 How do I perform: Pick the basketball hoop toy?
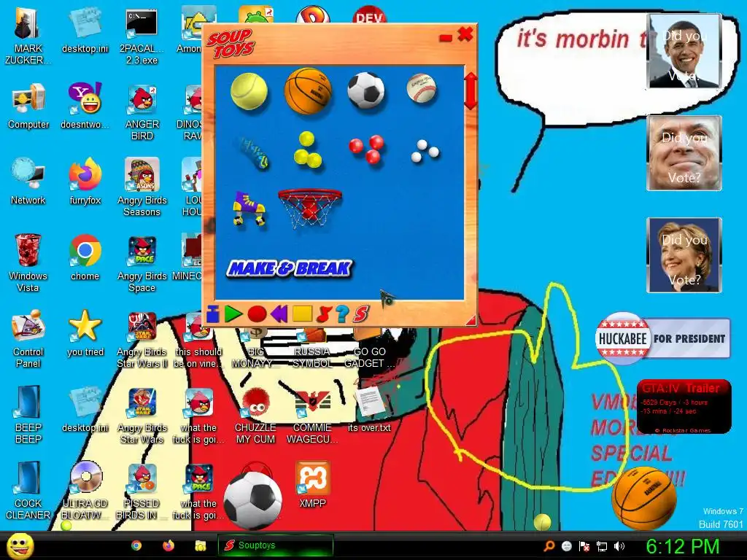pyautogui.click(x=309, y=208)
